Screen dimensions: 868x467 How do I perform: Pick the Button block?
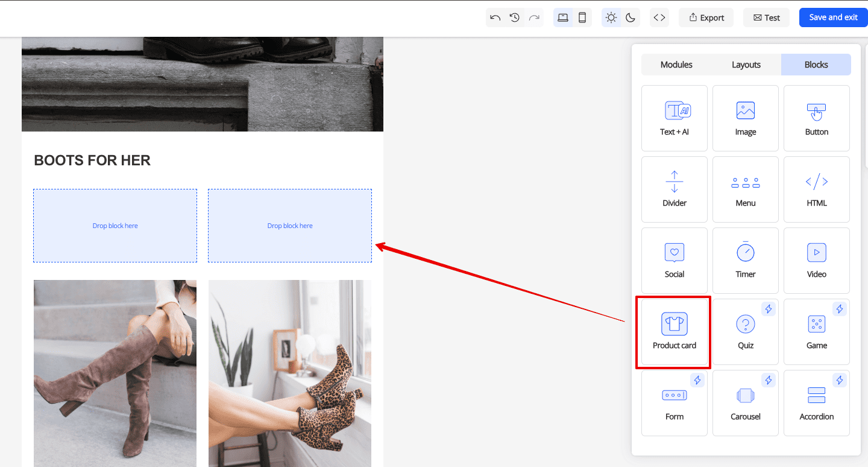(x=817, y=118)
